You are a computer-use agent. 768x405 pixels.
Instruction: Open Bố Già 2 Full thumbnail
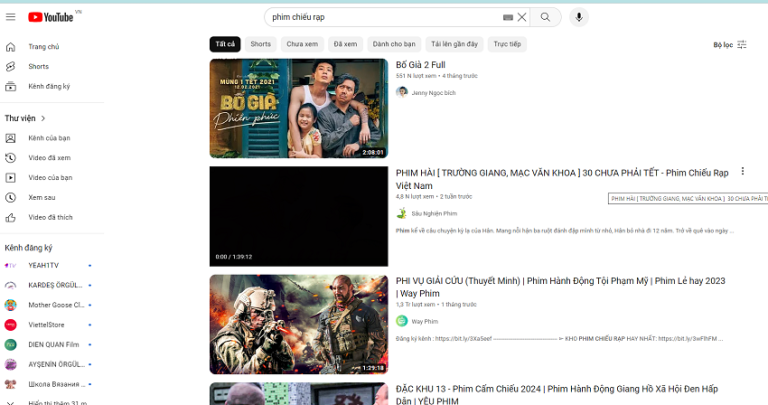[x=299, y=108]
